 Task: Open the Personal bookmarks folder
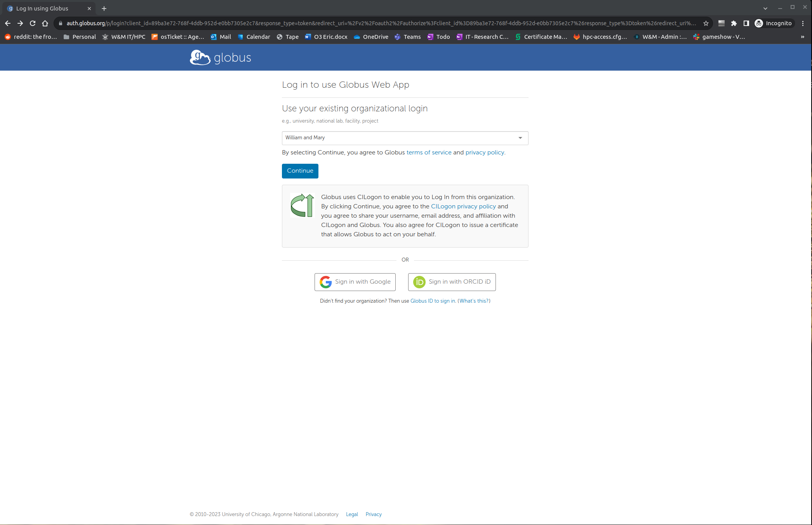(x=80, y=37)
